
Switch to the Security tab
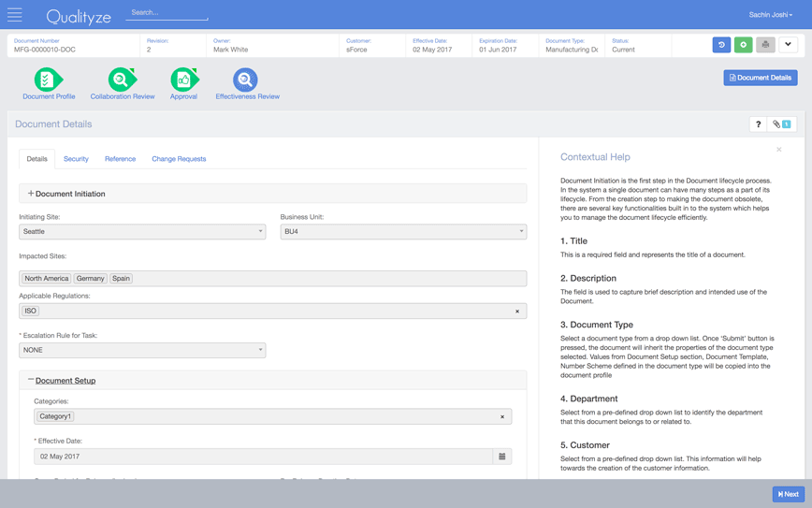coord(76,159)
